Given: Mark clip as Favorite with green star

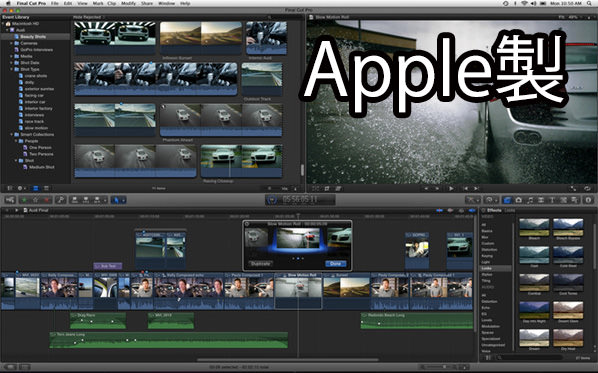Looking at the screenshot, I should (x=24, y=200).
